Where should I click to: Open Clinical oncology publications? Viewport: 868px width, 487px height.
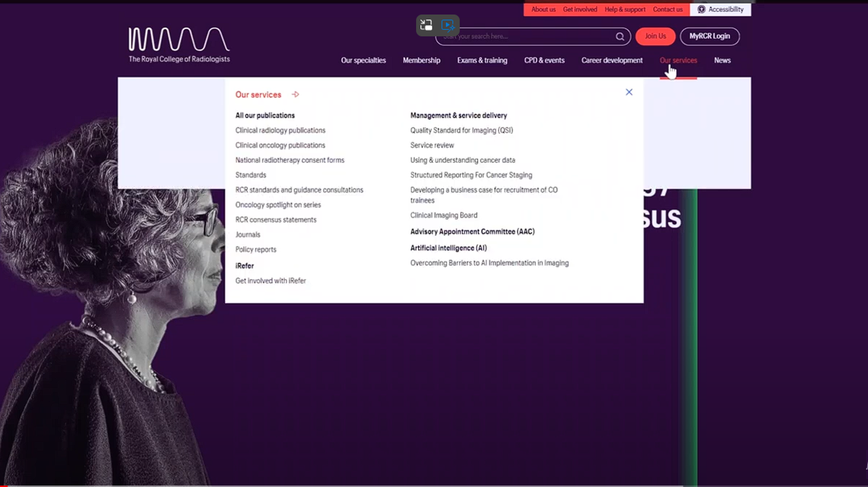point(280,146)
